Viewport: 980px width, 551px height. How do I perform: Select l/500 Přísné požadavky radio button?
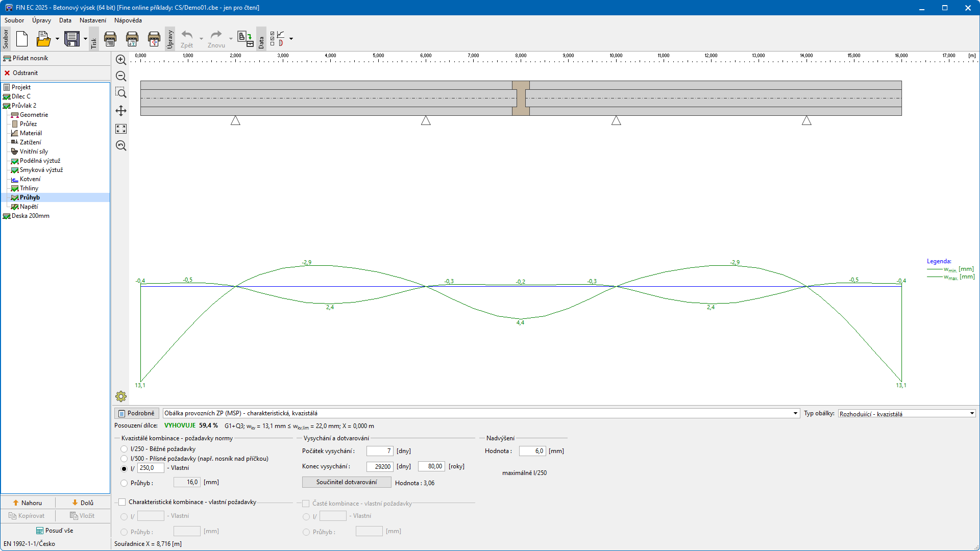pos(124,459)
